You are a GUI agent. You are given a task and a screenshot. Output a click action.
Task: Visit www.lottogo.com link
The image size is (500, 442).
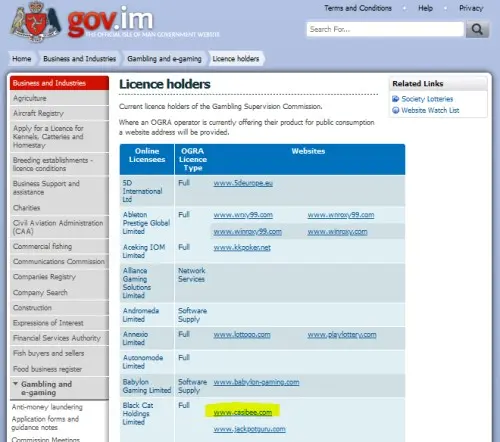coord(242,335)
